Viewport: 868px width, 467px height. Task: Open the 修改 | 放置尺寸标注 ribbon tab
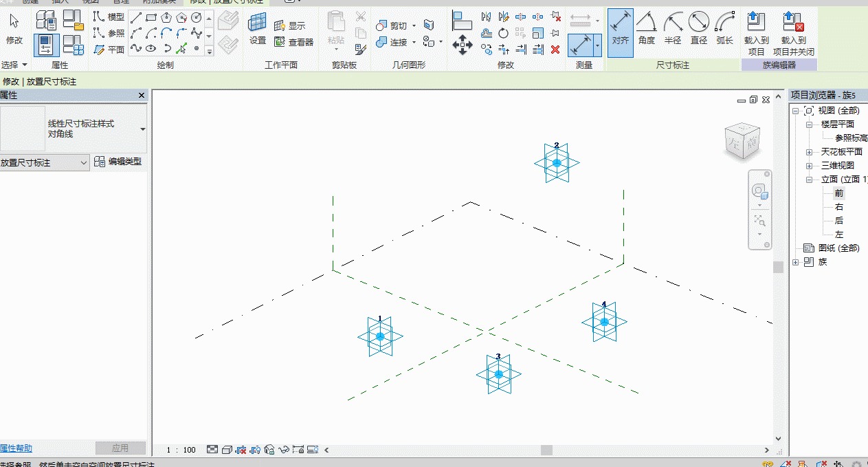(227, 2)
